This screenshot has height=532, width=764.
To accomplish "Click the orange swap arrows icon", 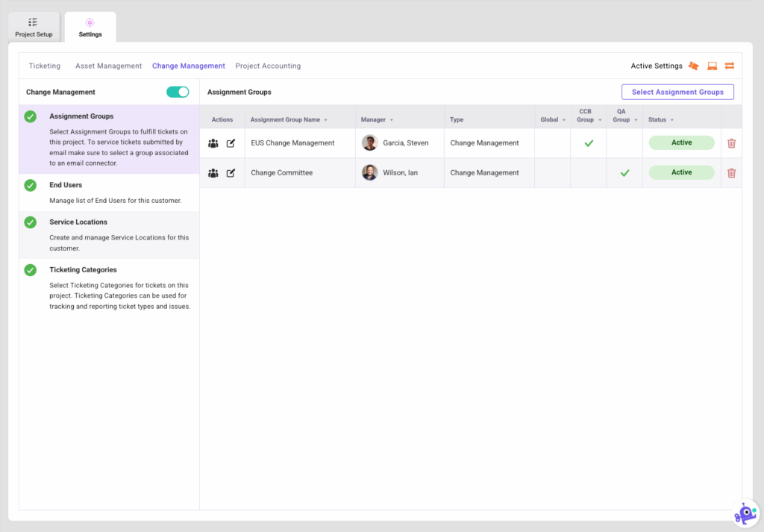I will pos(730,66).
